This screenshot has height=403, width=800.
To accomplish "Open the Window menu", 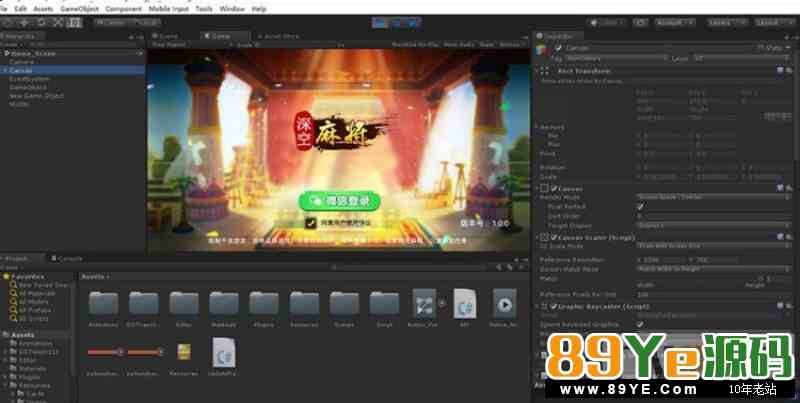I will (232, 9).
